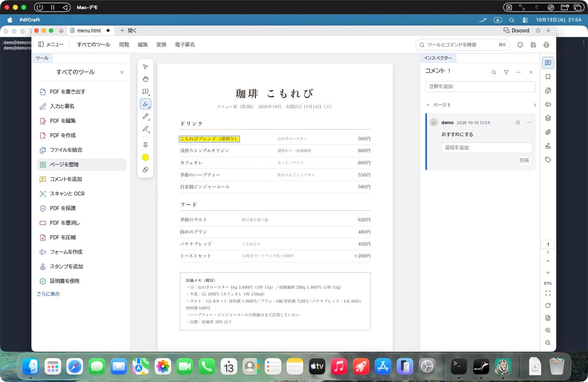Open the すべてのツール tab
This screenshot has height=382, width=588.
93,44
